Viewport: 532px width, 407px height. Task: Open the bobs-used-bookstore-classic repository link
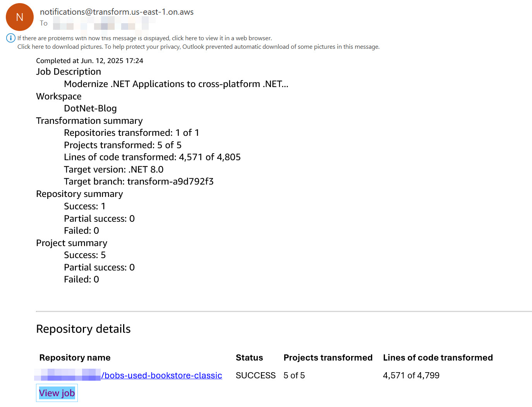tap(161, 375)
